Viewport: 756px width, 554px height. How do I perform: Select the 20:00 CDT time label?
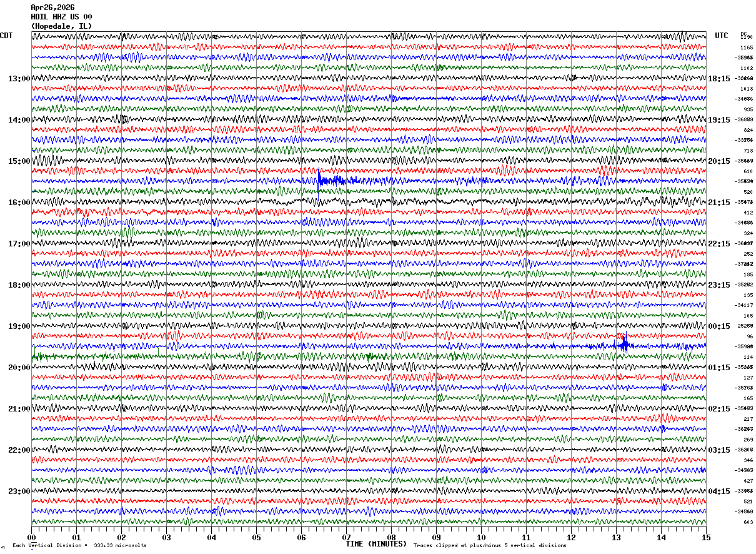19,368
